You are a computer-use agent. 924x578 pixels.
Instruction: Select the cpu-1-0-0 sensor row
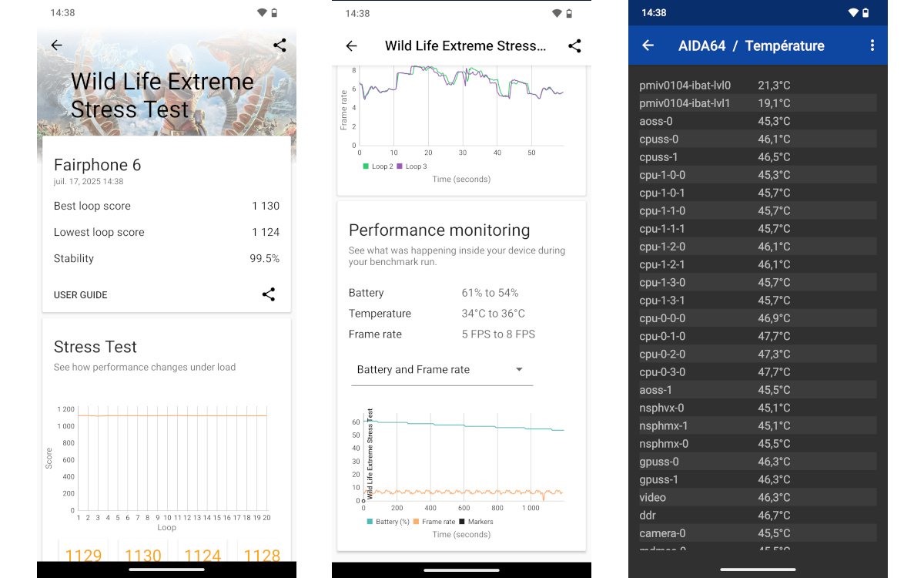click(758, 175)
